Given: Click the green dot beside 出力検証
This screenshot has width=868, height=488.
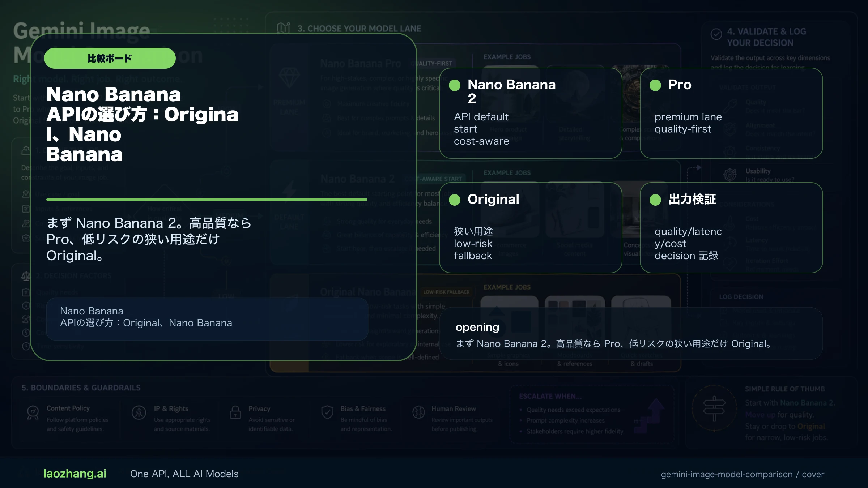Looking at the screenshot, I should tap(655, 200).
